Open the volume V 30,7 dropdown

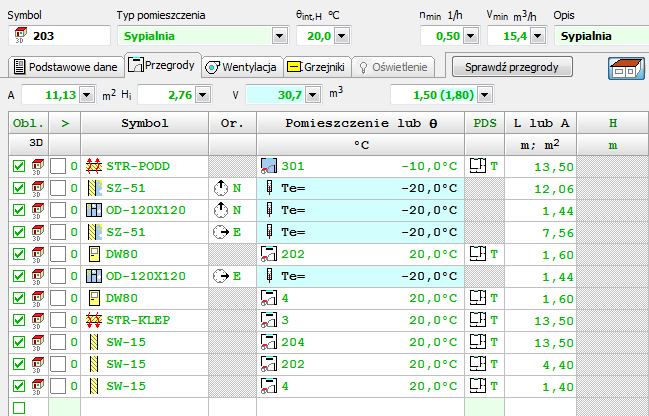tap(313, 95)
